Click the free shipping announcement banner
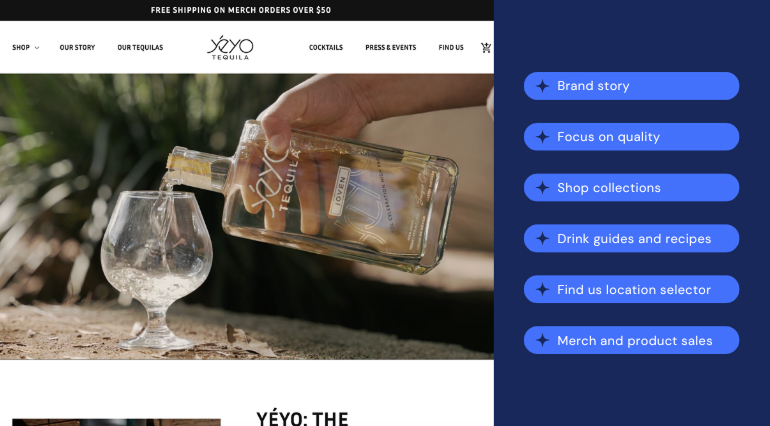This screenshot has width=770, height=426. click(241, 10)
